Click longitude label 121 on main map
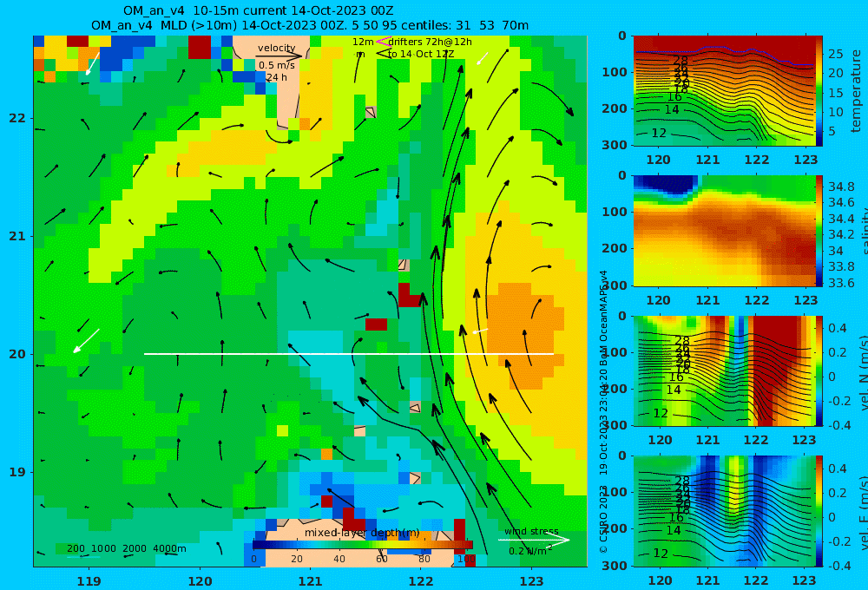The height and width of the screenshot is (590, 868). pyautogui.click(x=310, y=581)
